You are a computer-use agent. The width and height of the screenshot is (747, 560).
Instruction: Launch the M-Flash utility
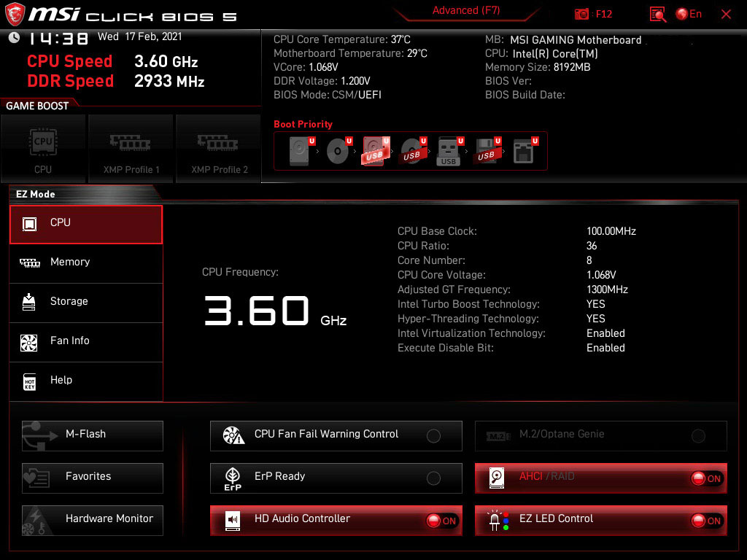93,436
